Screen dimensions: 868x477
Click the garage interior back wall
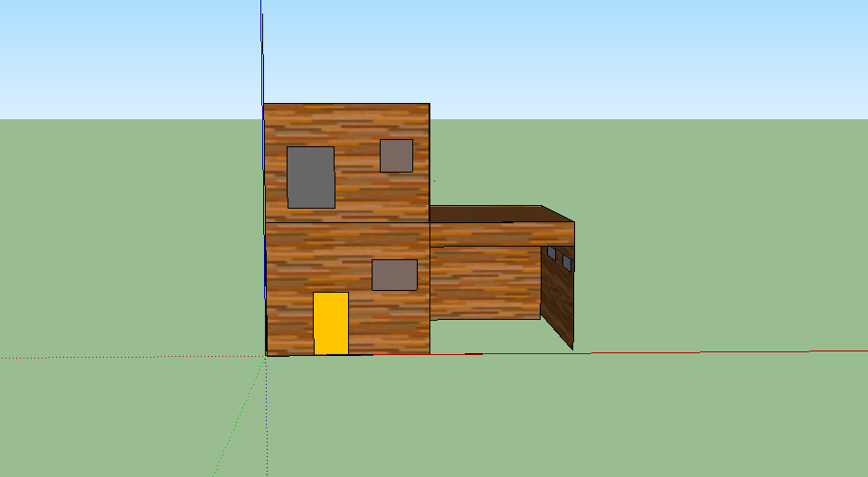pos(484,283)
